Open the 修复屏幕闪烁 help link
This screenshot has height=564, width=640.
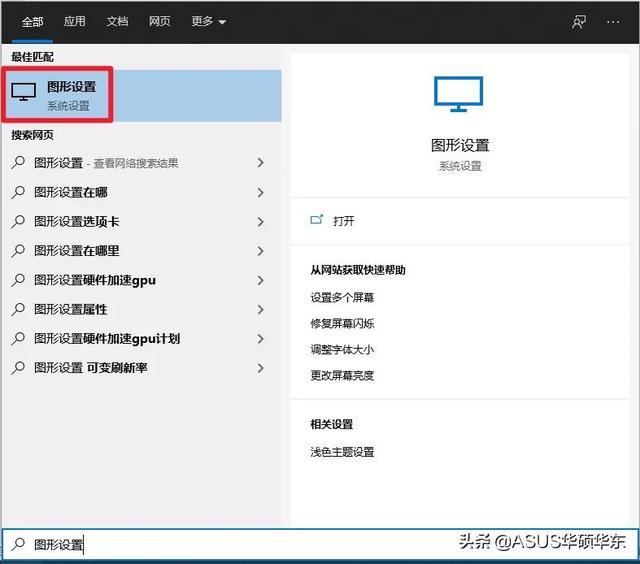click(342, 324)
